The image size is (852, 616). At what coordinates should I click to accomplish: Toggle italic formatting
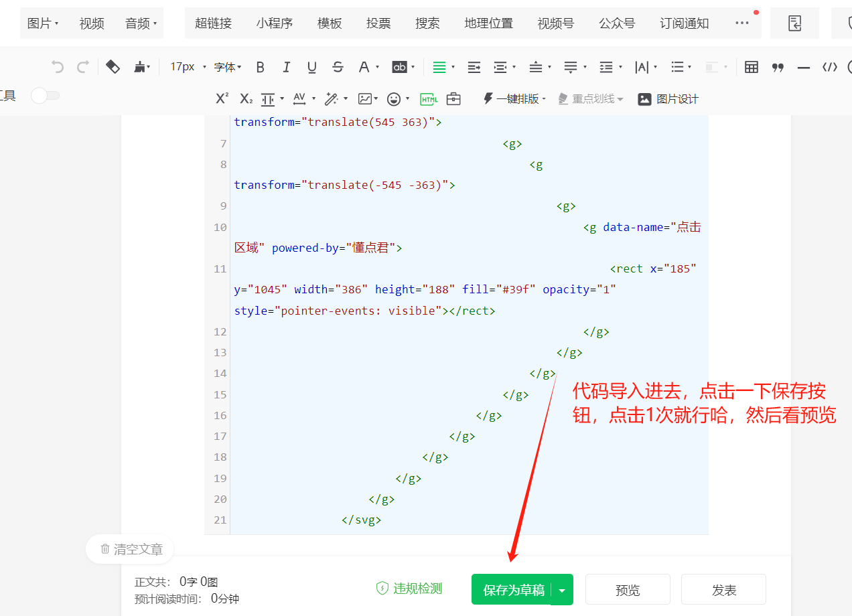(x=286, y=67)
